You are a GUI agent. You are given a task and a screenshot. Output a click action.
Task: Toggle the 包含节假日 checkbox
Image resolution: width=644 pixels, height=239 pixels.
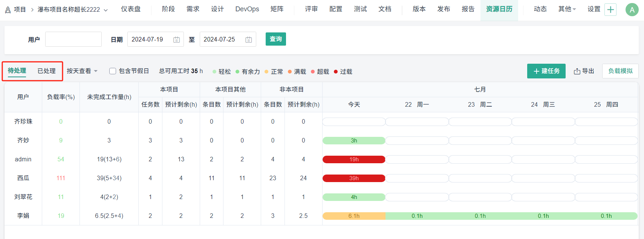click(113, 71)
